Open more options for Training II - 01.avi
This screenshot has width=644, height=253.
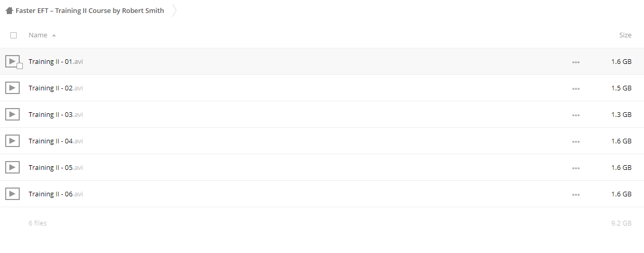pos(575,62)
